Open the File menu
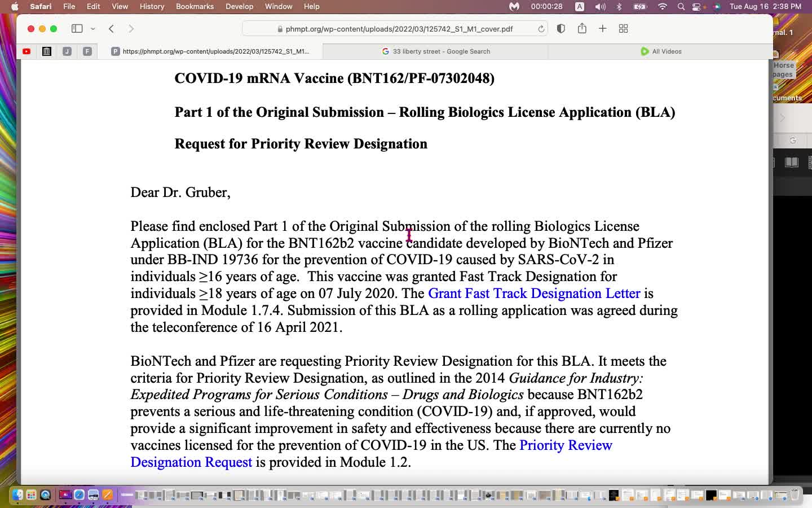 [x=69, y=6]
